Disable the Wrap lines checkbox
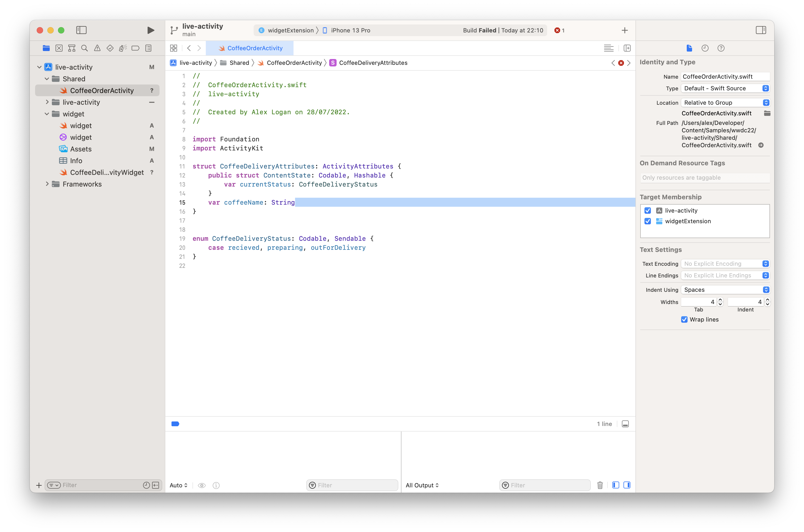Viewport: 804px width, 532px height. pyautogui.click(x=684, y=320)
